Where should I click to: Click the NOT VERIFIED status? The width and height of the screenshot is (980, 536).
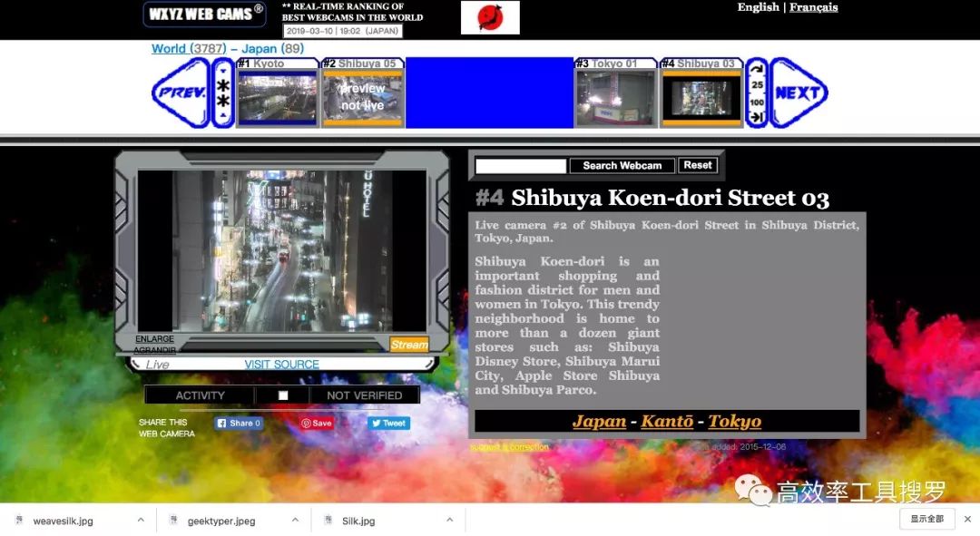(365, 395)
